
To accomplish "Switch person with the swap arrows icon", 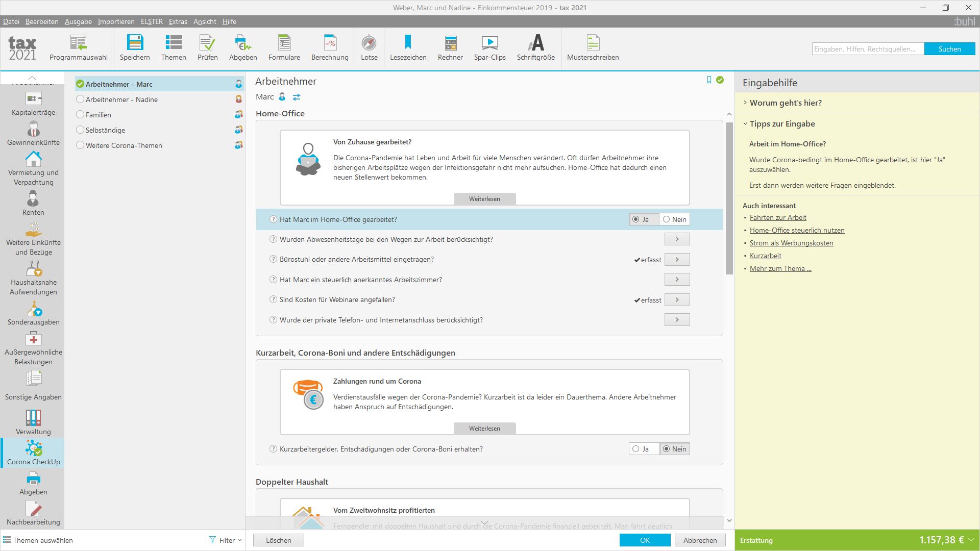I will click(x=297, y=97).
